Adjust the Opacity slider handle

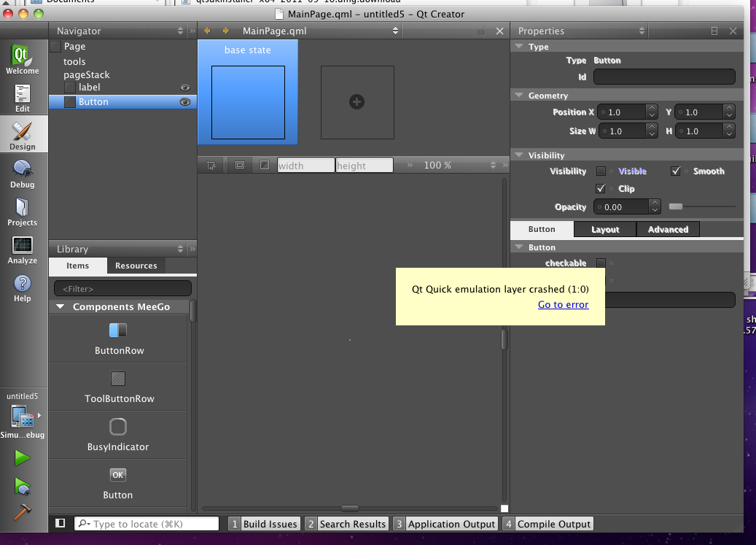pyautogui.click(x=676, y=206)
